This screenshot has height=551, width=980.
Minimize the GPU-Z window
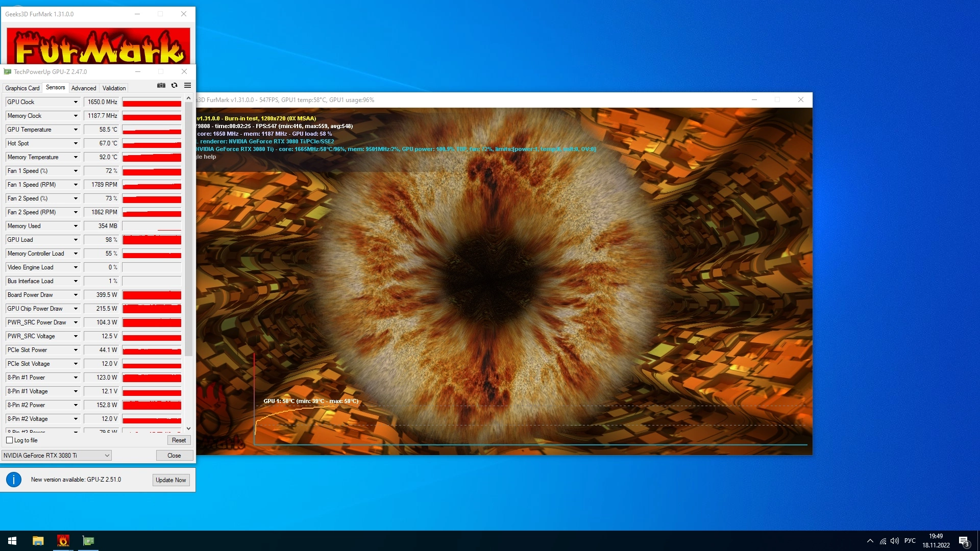pos(137,72)
